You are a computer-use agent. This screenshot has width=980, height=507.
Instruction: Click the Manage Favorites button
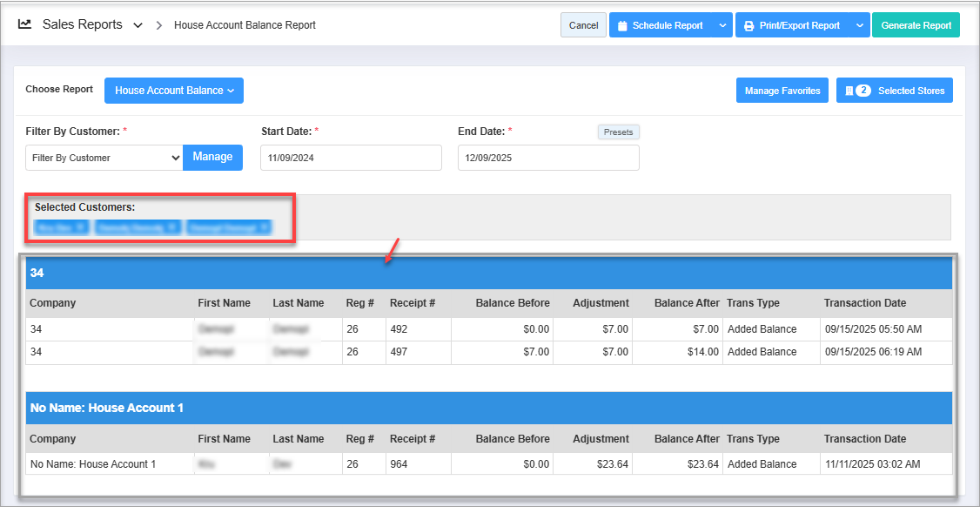point(782,91)
